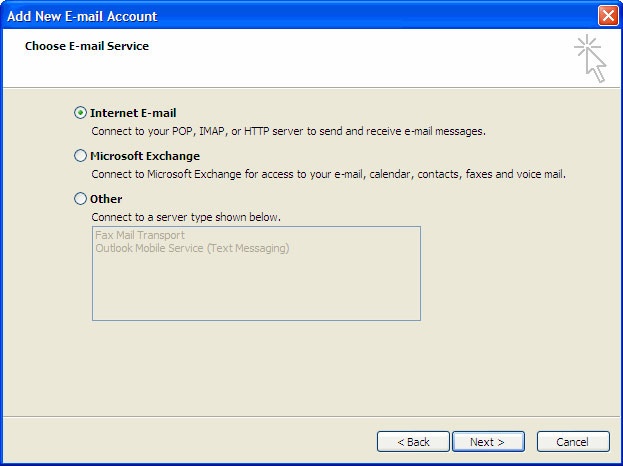Viewport: 623px width, 466px height.
Task: Cancel the Add New E-mail Account dialog
Action: point(573,442)
